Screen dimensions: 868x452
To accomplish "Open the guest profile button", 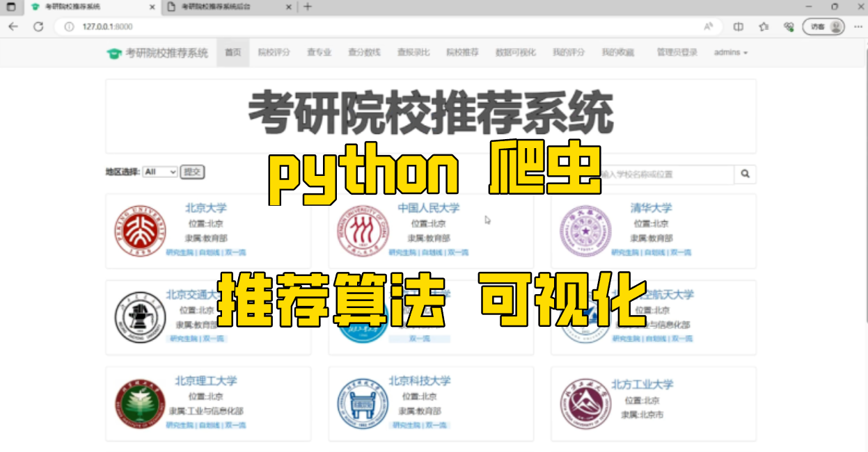I will [x=824, y=26].
